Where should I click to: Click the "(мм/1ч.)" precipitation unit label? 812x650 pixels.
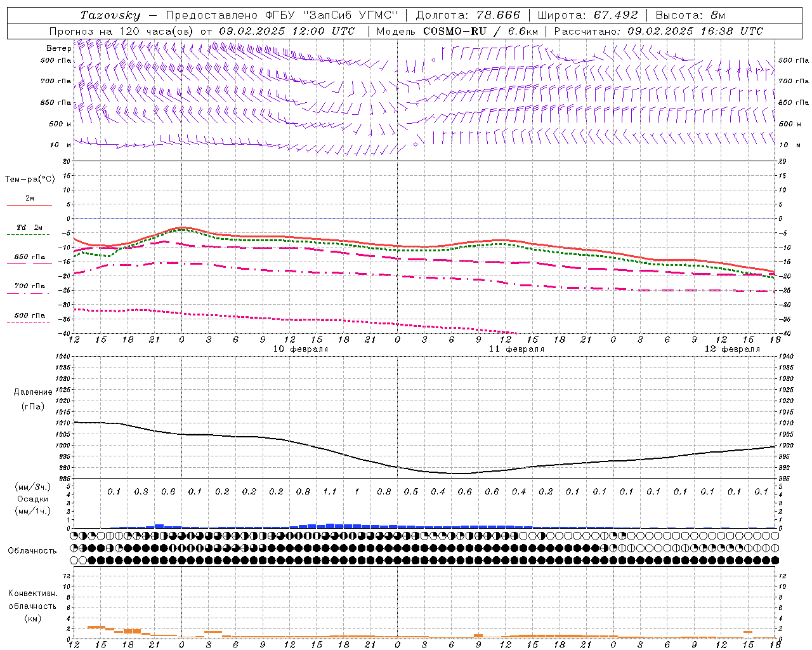[x=33, y=511]
